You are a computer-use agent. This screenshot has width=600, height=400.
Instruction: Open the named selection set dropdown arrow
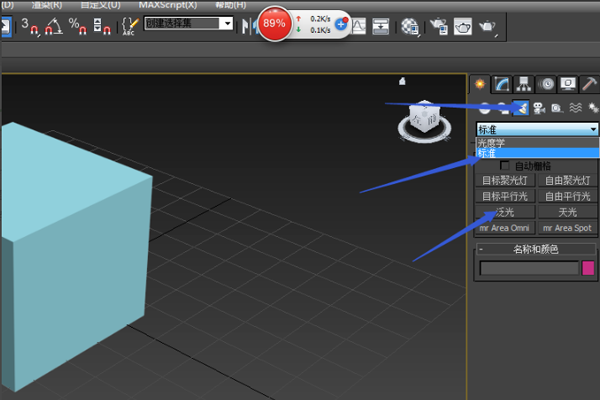point(227,23)
